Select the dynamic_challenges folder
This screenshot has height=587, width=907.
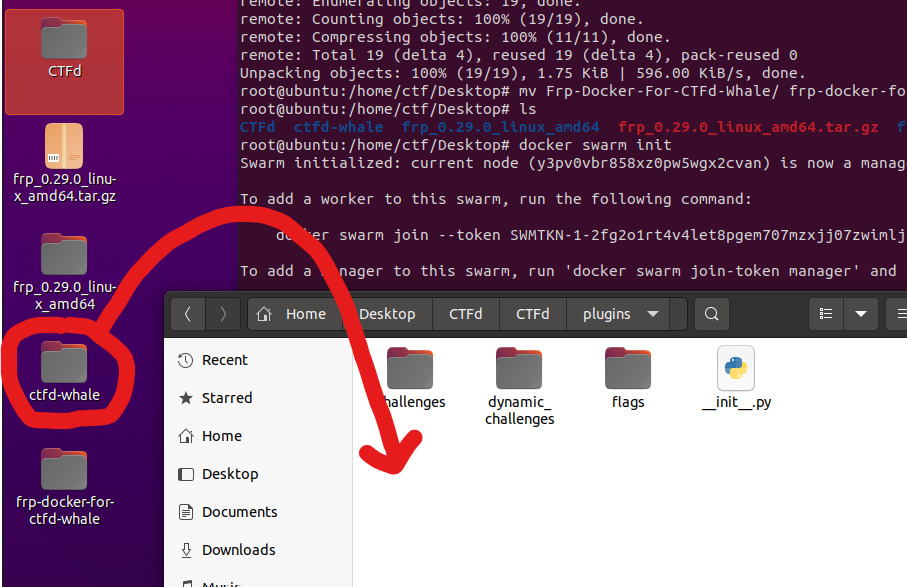click(519, 386)
